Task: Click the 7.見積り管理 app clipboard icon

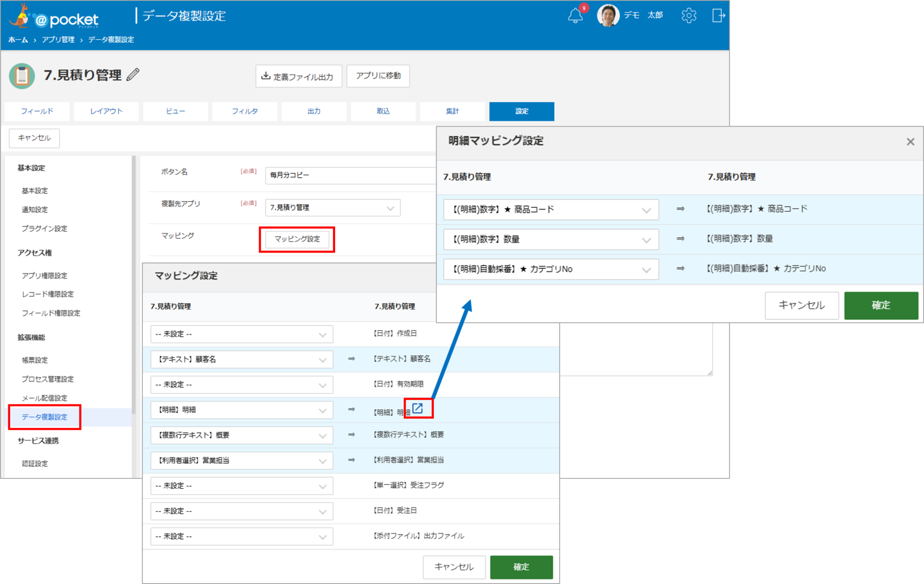Action: [22, 76]
